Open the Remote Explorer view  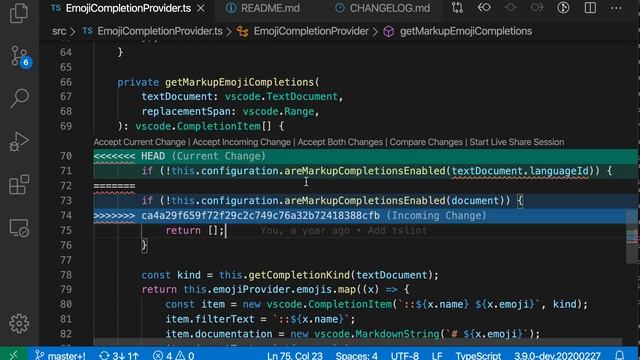point(19,228)
